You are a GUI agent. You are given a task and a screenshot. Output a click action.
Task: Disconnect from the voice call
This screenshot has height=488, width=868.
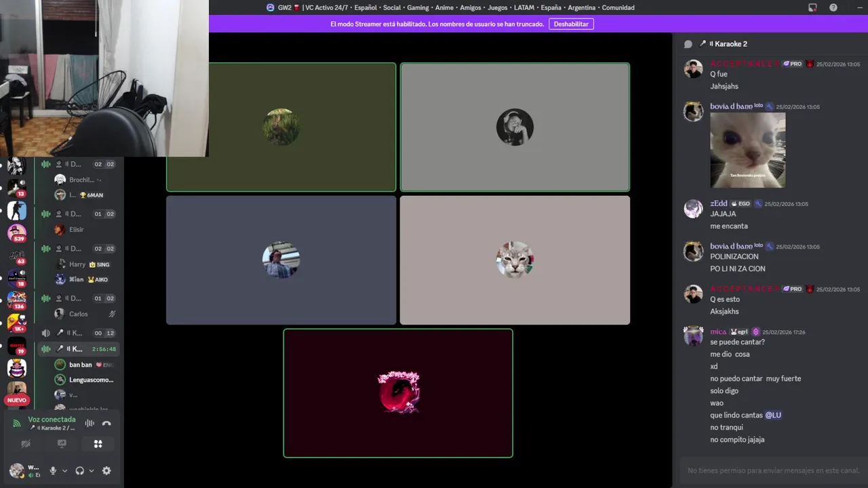click(106, 424)
